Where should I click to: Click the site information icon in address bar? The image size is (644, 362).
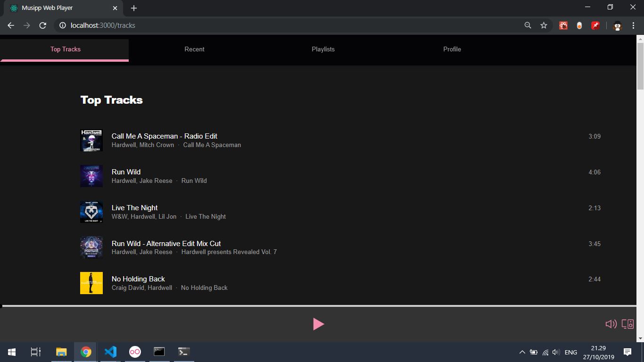click(x=62, y=25)
